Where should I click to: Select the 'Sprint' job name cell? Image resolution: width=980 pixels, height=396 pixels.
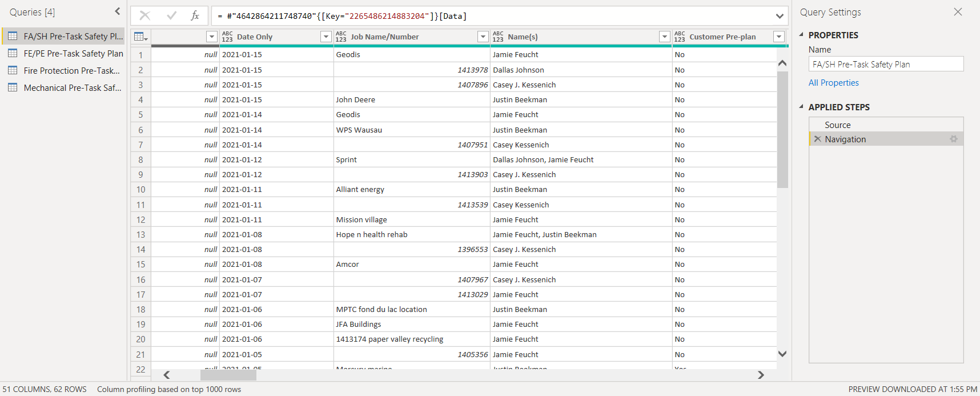pyautogui.click(x=412, y=159)
